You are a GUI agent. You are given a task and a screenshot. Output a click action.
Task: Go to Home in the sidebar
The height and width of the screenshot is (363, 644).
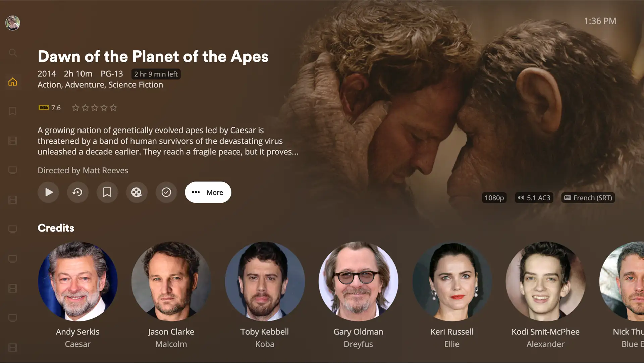pyautogui.click(x=13, y=82)
